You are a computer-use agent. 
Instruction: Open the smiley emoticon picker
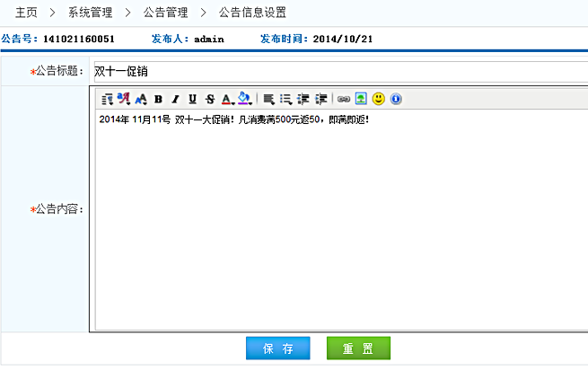pyautogui.click(x=378, y=99)
